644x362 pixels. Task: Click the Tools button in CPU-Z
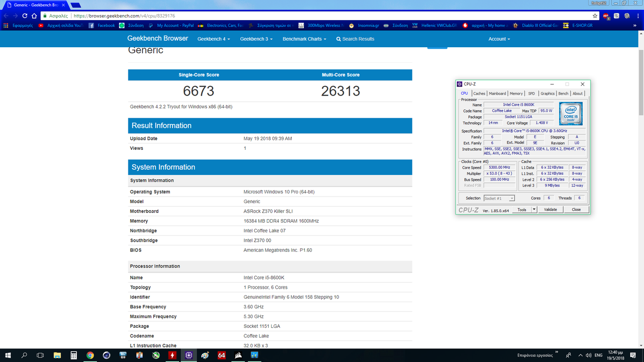(x=522, y=210)
